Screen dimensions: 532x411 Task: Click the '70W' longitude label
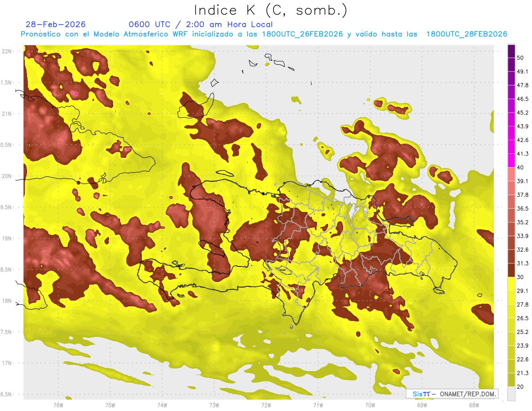(370, 405)
